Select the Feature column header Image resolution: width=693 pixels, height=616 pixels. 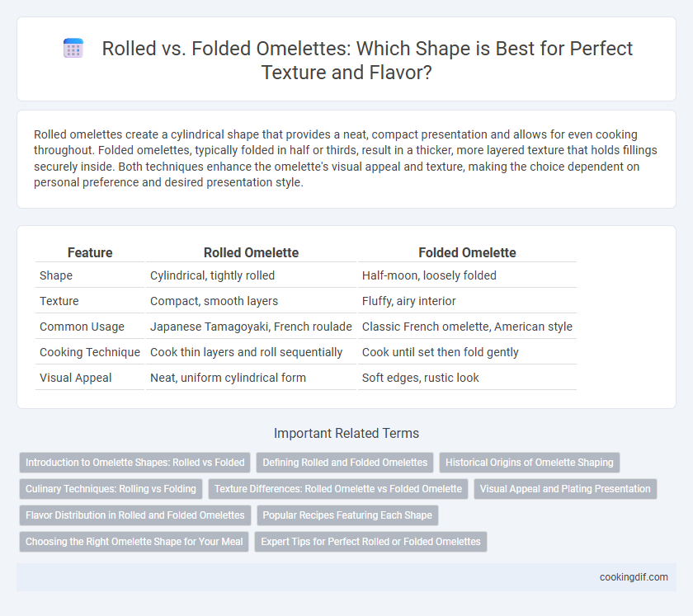click(x=90, y=253)
